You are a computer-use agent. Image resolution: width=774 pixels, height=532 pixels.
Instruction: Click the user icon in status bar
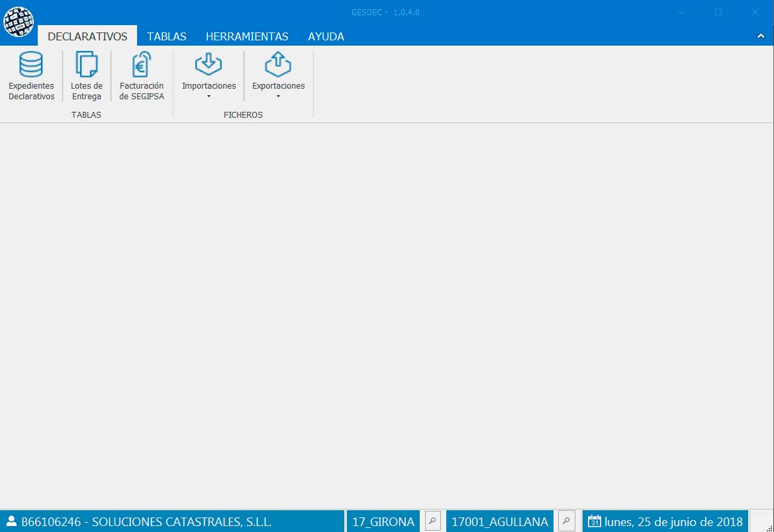click(x=11, y=521)
